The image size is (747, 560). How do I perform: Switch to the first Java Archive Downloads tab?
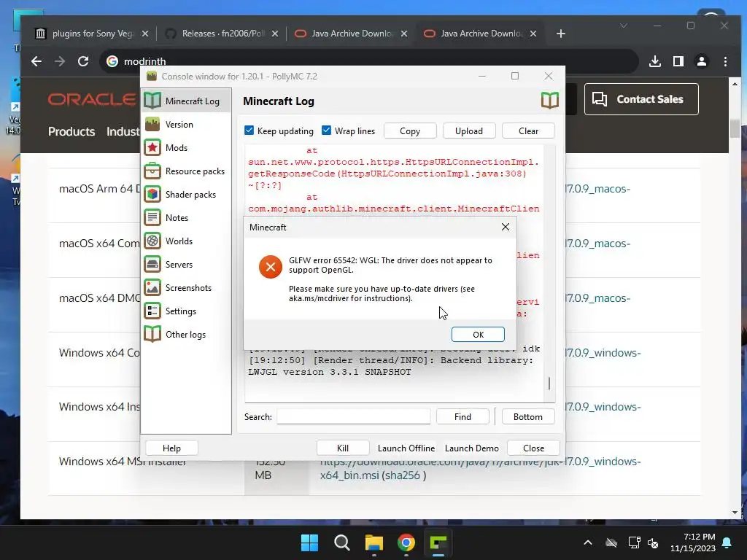coord(352,34)
